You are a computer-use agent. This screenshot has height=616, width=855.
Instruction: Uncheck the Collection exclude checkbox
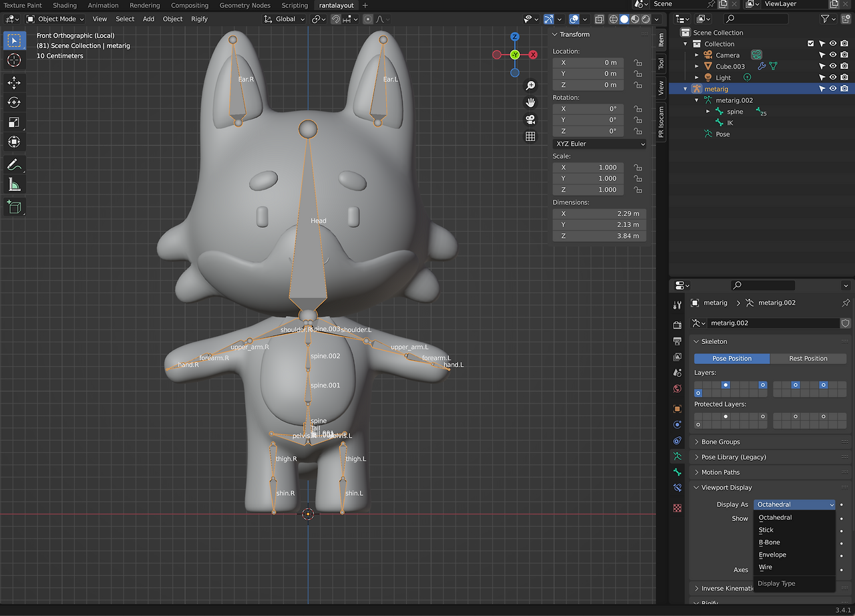tap(811, 44)
